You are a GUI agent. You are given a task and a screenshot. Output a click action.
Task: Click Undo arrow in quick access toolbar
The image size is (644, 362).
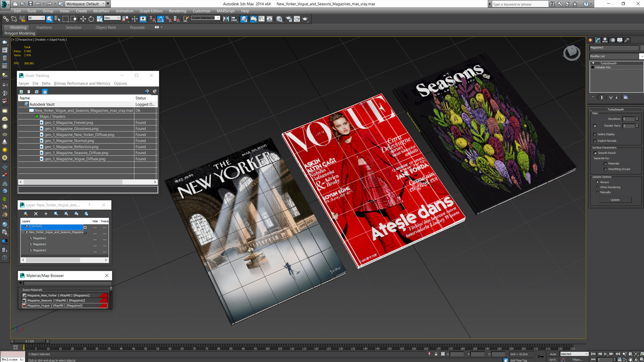[x=38, y=4]
